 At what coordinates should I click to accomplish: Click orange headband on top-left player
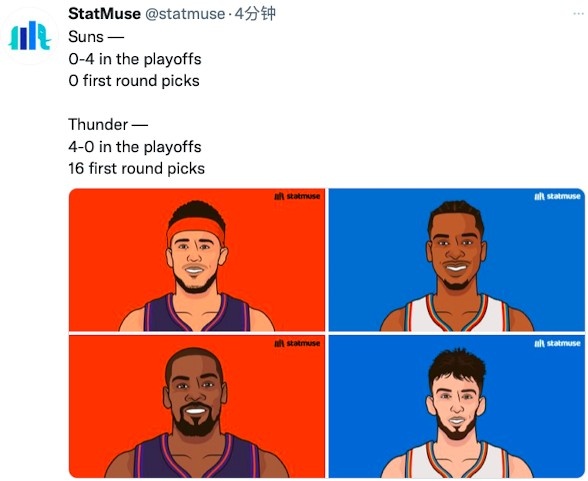[x=196, y=228]
